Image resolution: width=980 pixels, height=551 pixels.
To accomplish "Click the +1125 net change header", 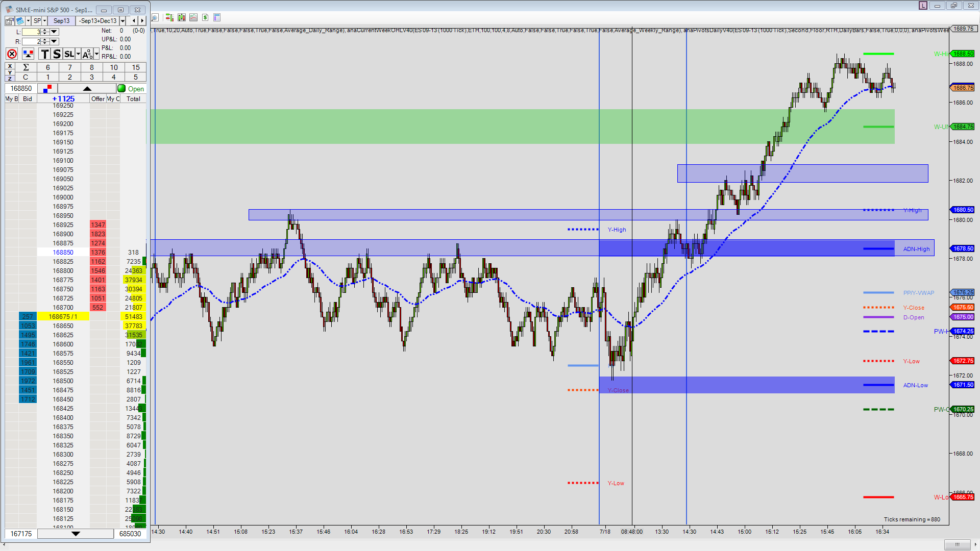I will (63, 99).
